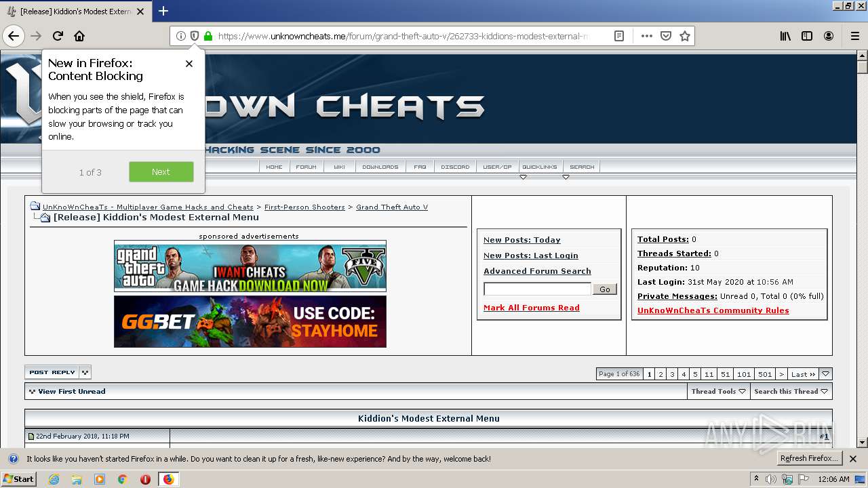The height and width of the screenshot is (488, 868).
Task: Click Next in the Firefox tour popup
Action: (161, 172)
